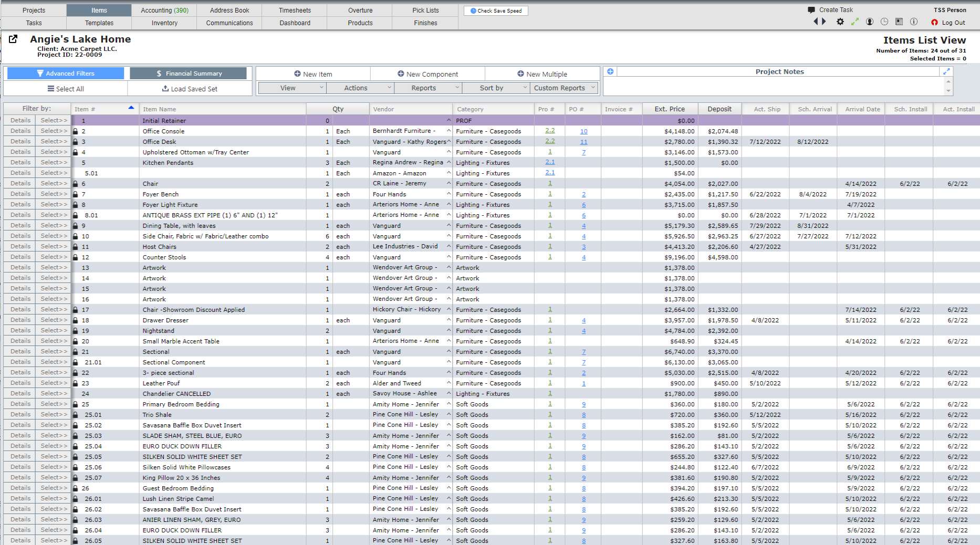Click the lock icon on item 26.03 row
980x545 pixels.
[x=75, y=520]
